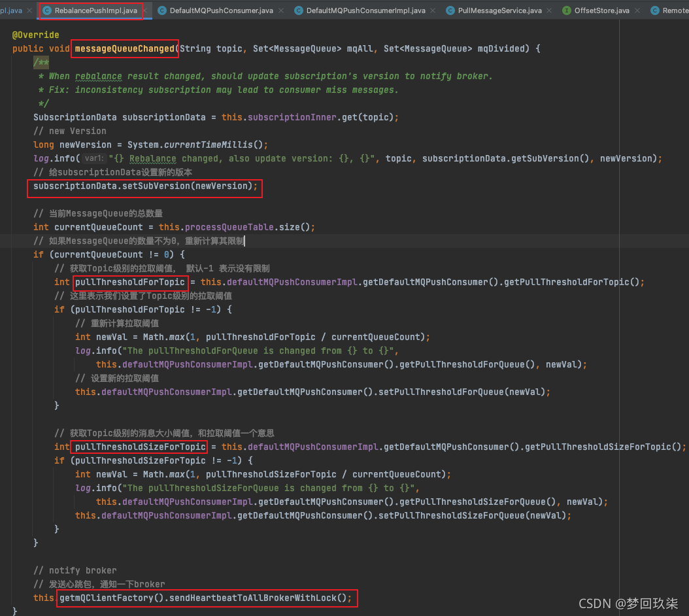Click the var1 inlay hint in log.info
The width and height of the screenshot is (689, 616).
click(94, 158)
